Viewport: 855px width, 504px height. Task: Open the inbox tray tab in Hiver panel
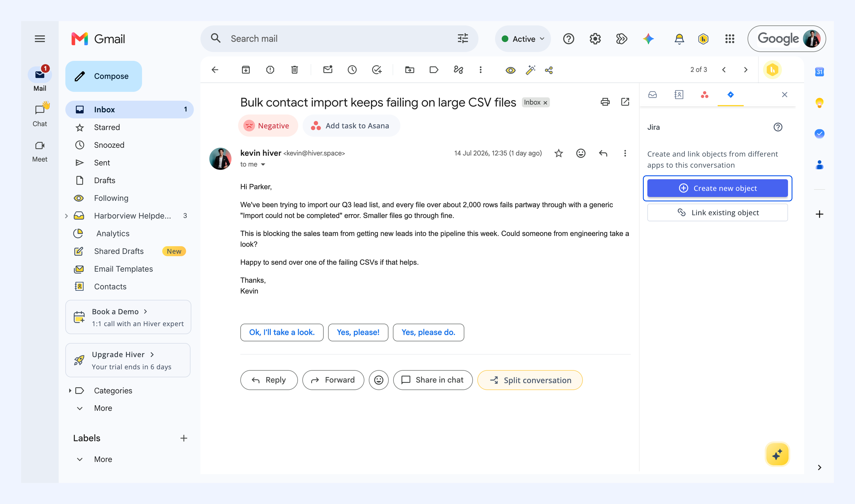[x=652, y=95]
